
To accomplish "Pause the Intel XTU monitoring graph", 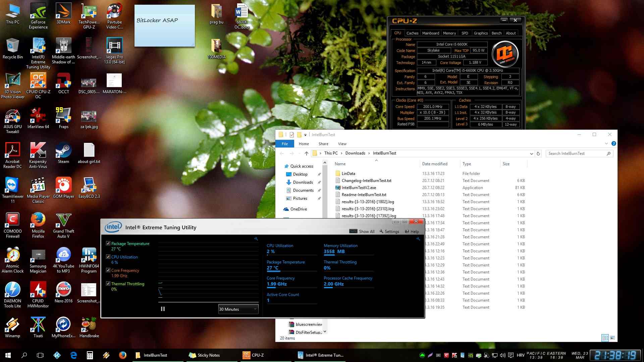I will (x=163, y=309).
